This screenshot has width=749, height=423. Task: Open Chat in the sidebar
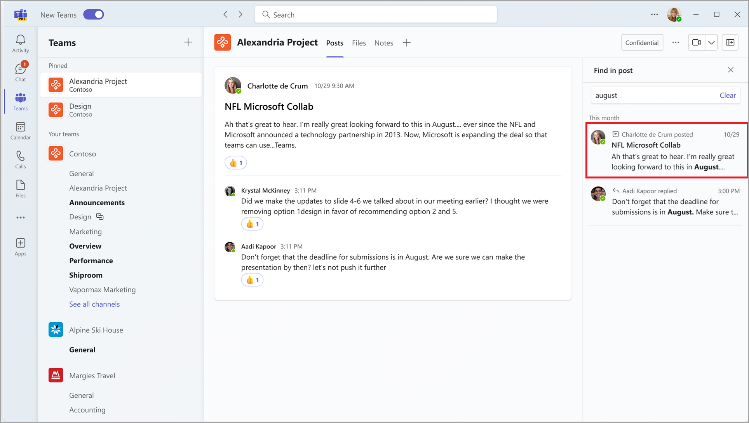click(x=21, y=71)
